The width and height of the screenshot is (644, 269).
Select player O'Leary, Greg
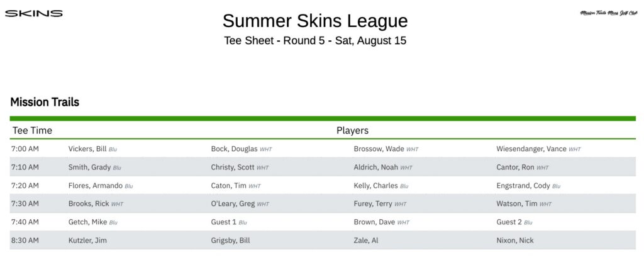(233, 203)
